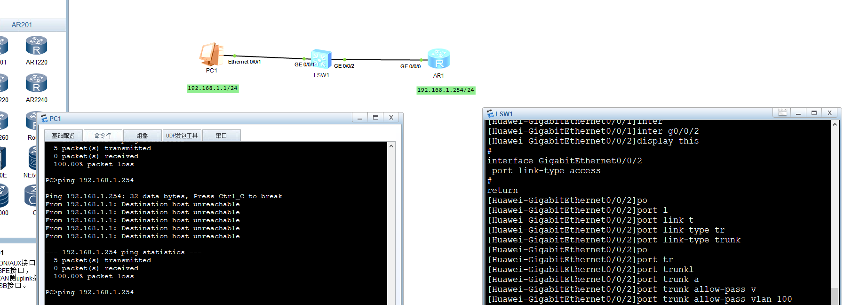868x305 pixels.
Task: Select the PC1 computer in the topology
Action: [211, 55]
